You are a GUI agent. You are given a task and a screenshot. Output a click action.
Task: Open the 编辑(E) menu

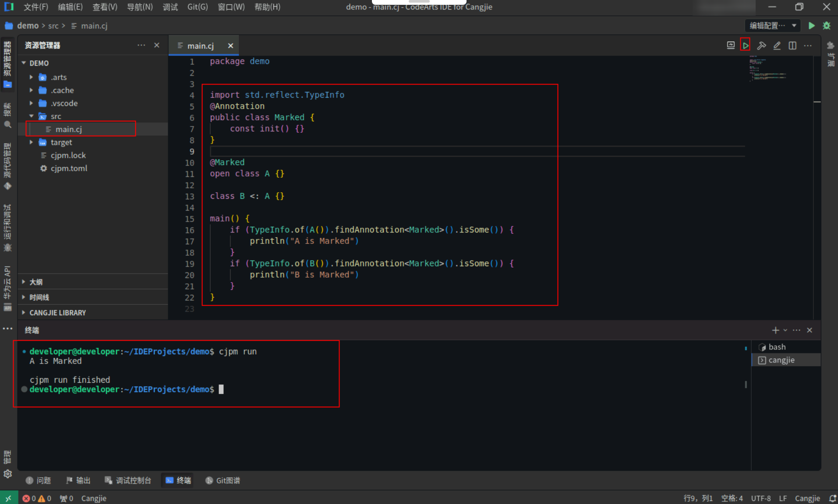pyautogui.click(x=70, y=7)
